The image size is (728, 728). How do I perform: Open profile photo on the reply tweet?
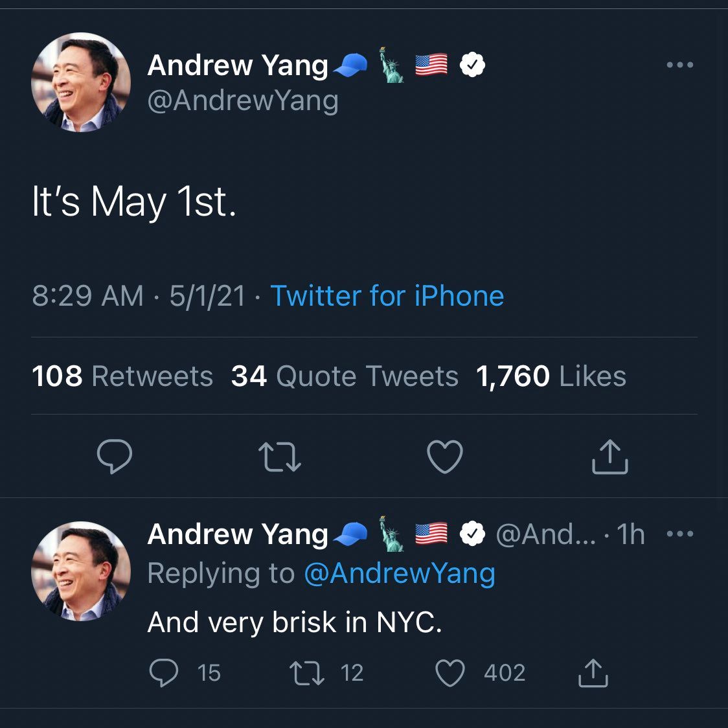click(81, 571)
